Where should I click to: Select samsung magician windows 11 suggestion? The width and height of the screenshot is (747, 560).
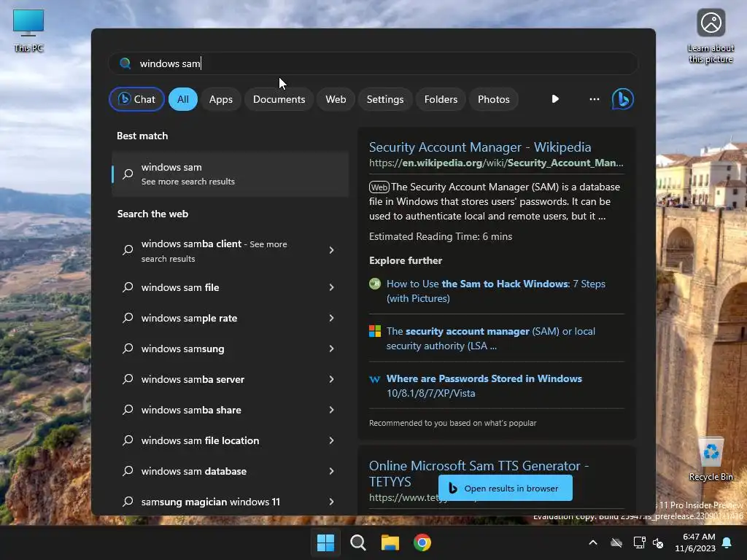(230, 502)
